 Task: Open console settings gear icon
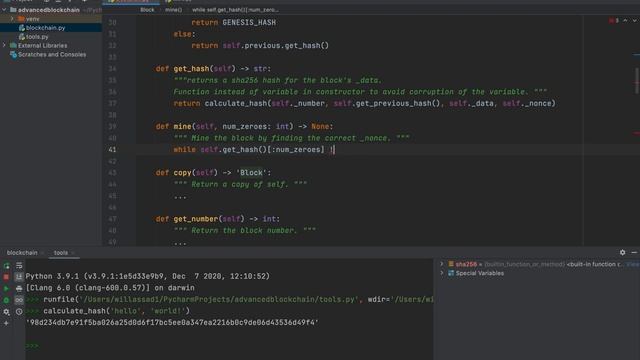(x=6, y=312)
